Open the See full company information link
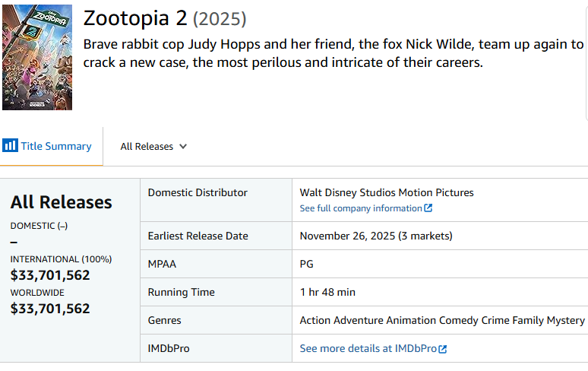Viewport: 588px width, 371px height. (361, 208)
